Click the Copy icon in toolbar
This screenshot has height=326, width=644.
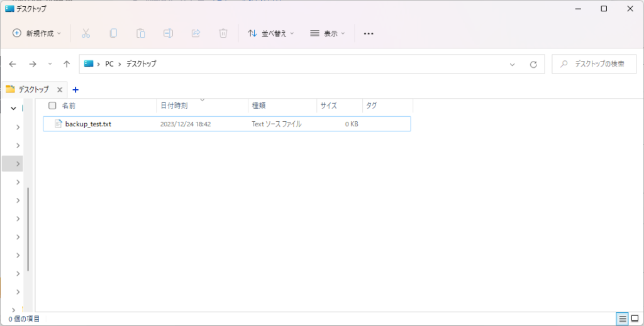pyautogui.click(x=113, y=33)
